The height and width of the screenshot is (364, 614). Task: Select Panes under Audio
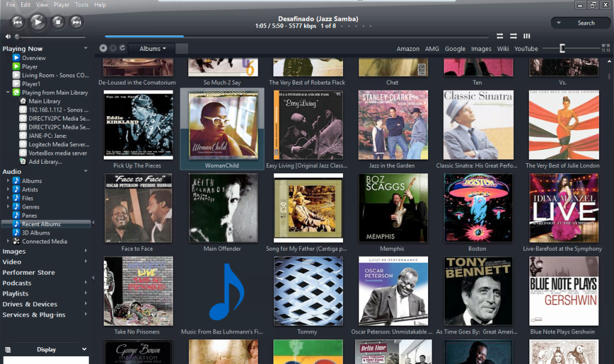29,215
